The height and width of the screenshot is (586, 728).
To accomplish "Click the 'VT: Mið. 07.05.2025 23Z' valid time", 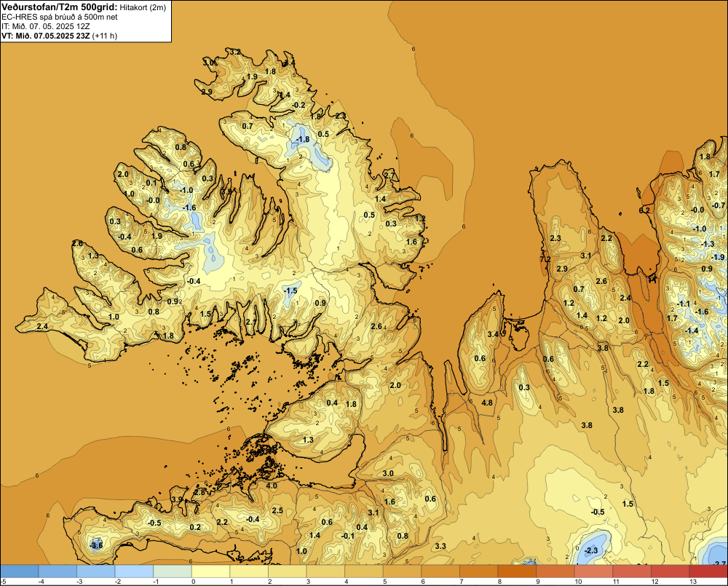I will [46, 36].
